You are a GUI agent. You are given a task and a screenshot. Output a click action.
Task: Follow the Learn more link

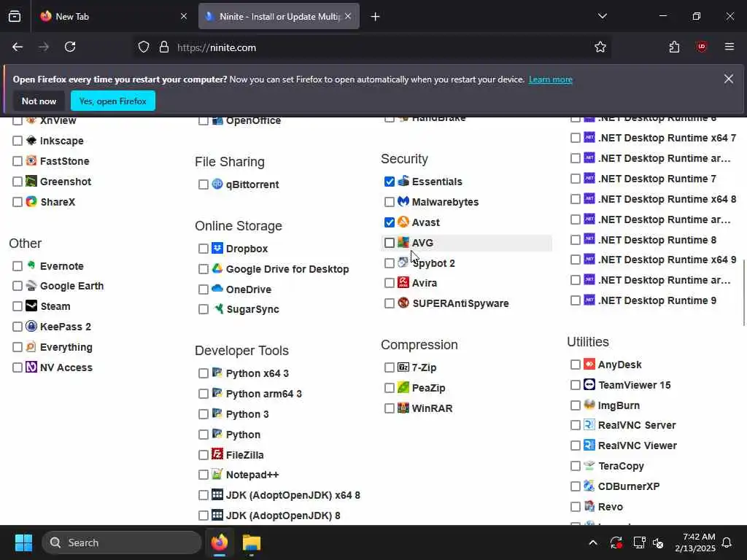[x=551, y=79]
